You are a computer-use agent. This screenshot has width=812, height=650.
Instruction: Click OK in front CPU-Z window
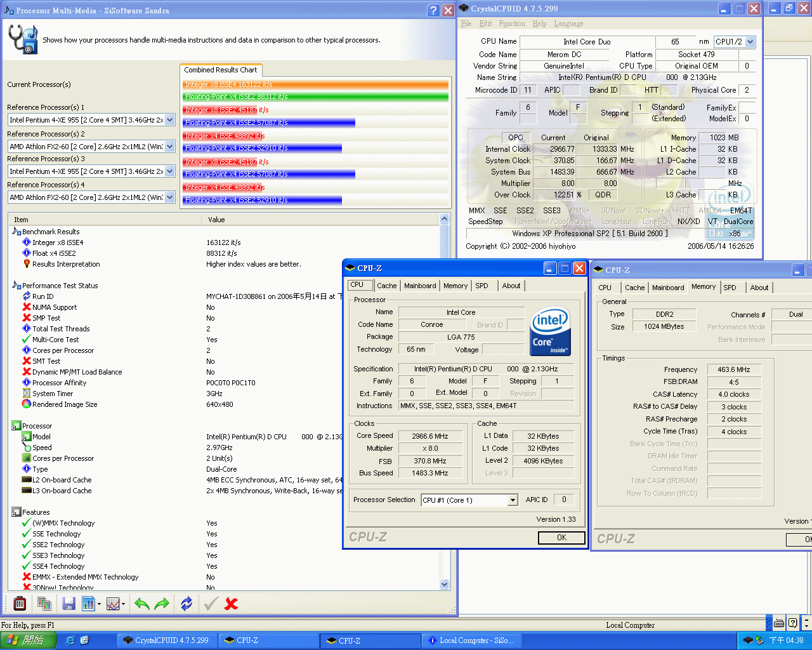pos(561,538)
